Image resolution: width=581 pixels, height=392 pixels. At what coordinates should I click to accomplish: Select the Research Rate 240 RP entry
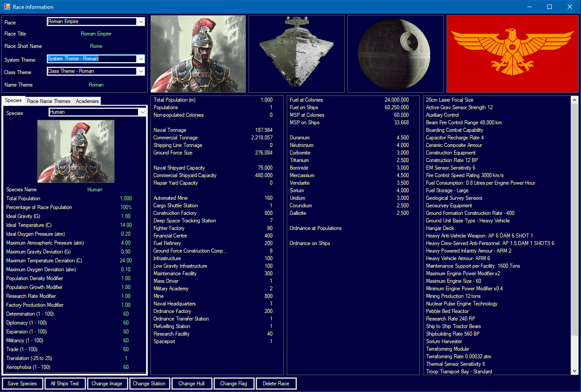(451, 319)
